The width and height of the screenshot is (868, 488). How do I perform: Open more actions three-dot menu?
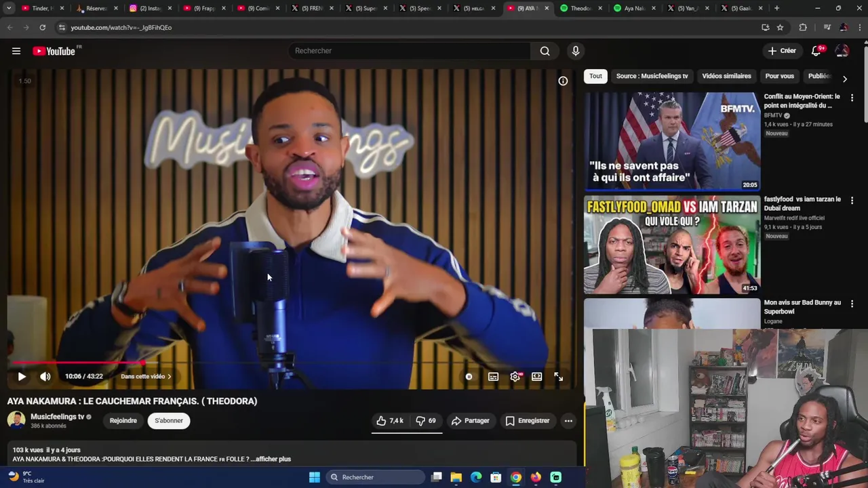[568, 421]
